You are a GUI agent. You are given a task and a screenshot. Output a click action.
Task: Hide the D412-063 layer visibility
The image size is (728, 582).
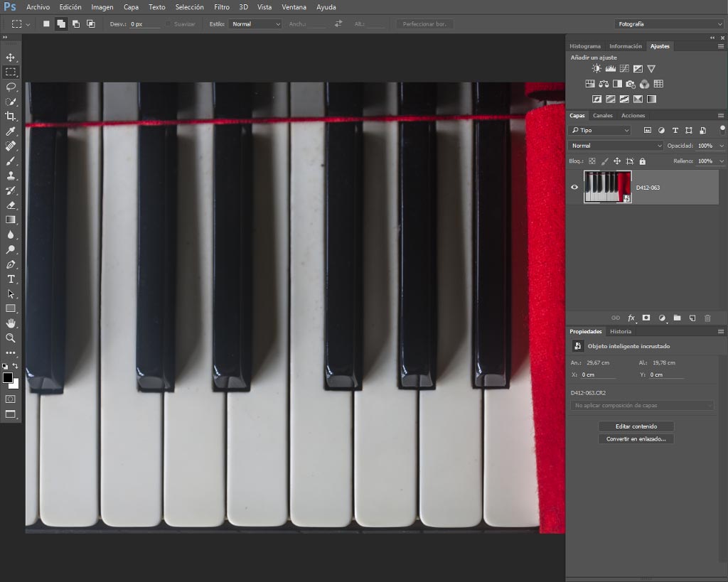574,187
